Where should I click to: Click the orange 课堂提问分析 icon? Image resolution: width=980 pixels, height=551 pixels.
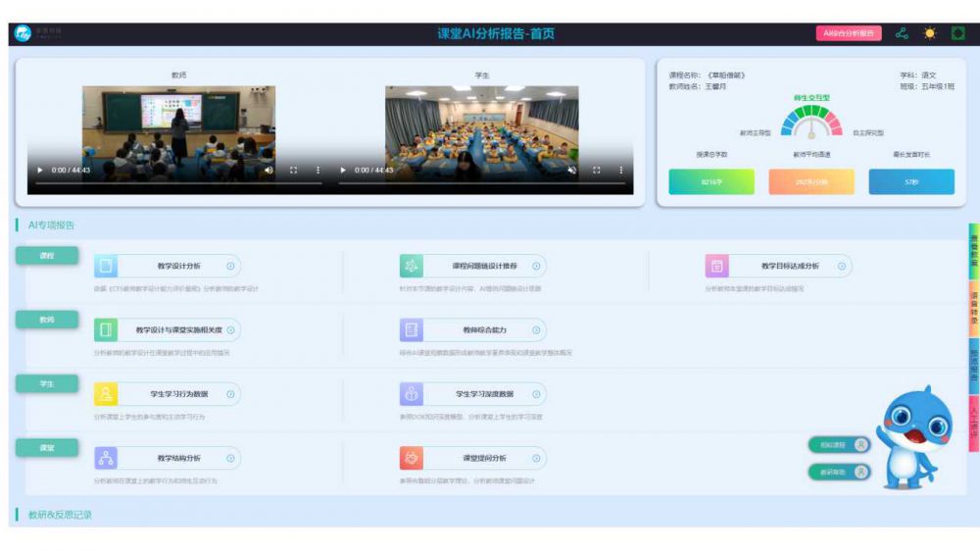coord(412,458)
